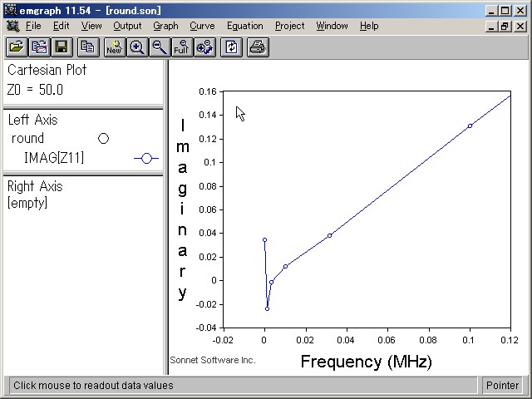This screenshot has width=532, height=399.
Task: Open the Edit menu
Action: [61, 26]
